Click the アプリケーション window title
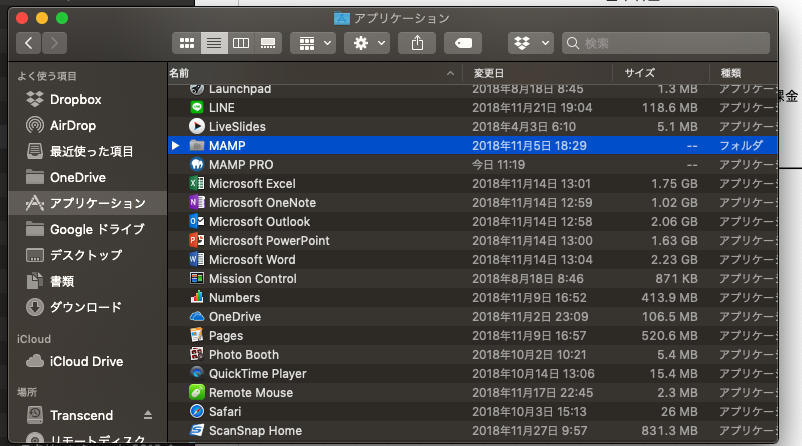Viewport: 802px width, 446px height. (x=402, y=18)
